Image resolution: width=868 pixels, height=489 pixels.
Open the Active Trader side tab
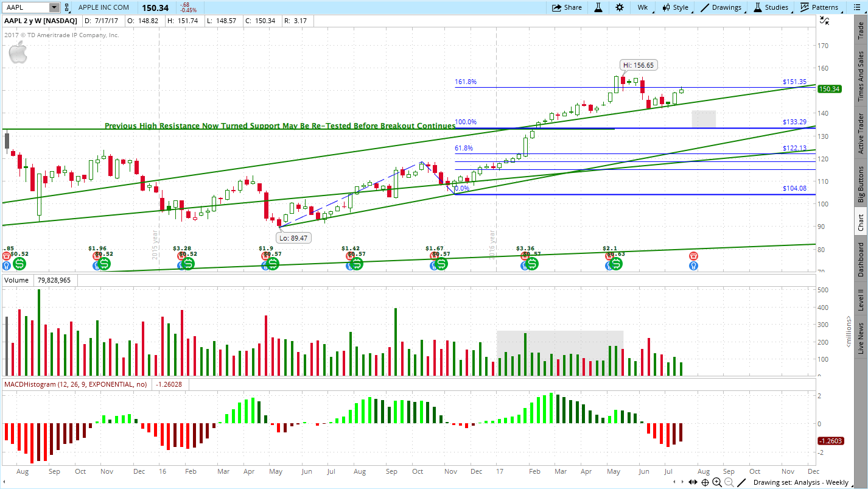pyautogui.click(x=861, y=133)
